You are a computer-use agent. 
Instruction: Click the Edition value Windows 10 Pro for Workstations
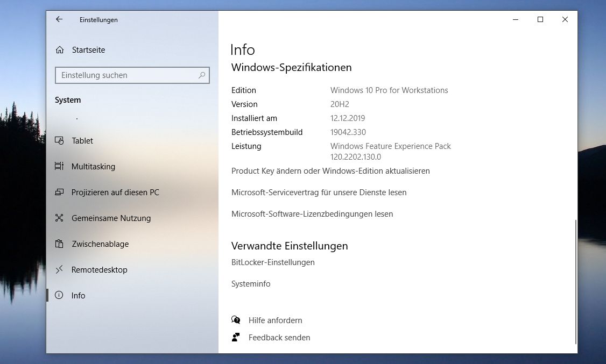pos(389,90)
